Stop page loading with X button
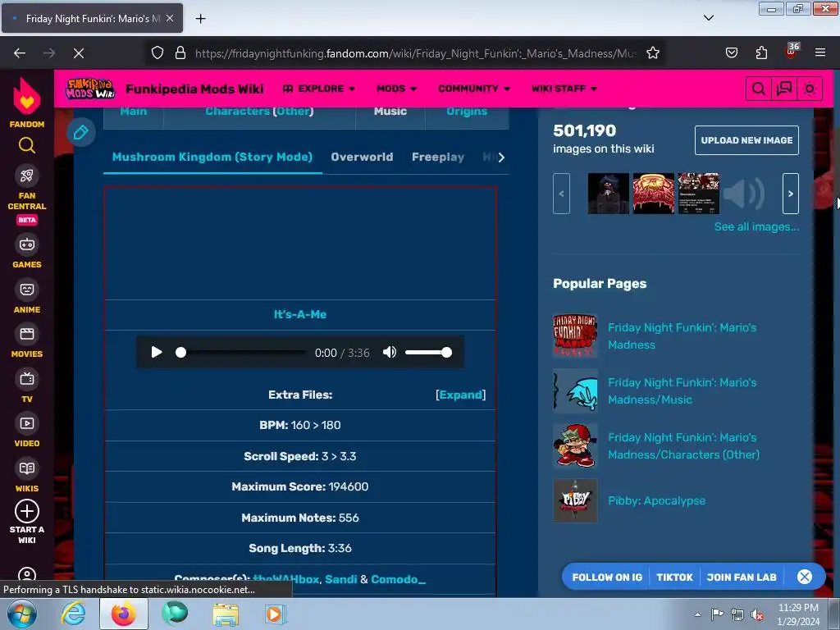Screen dimensions: 840x630 coord(78,53)
